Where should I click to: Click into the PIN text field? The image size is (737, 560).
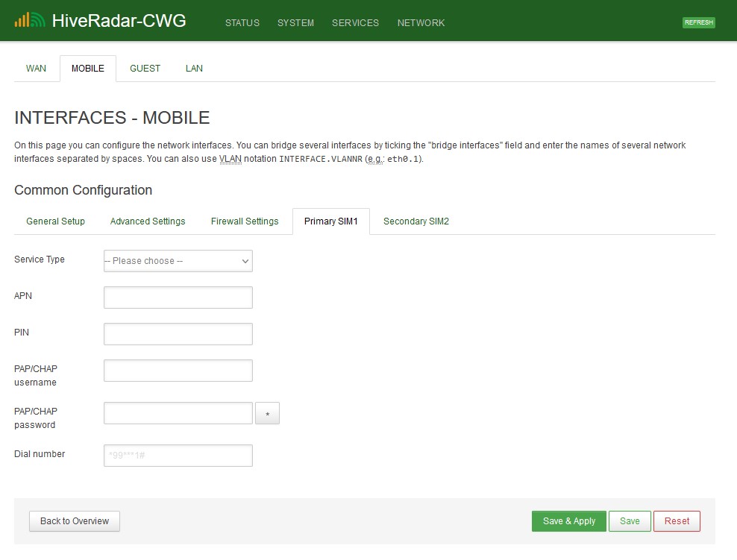pos(178,334)
